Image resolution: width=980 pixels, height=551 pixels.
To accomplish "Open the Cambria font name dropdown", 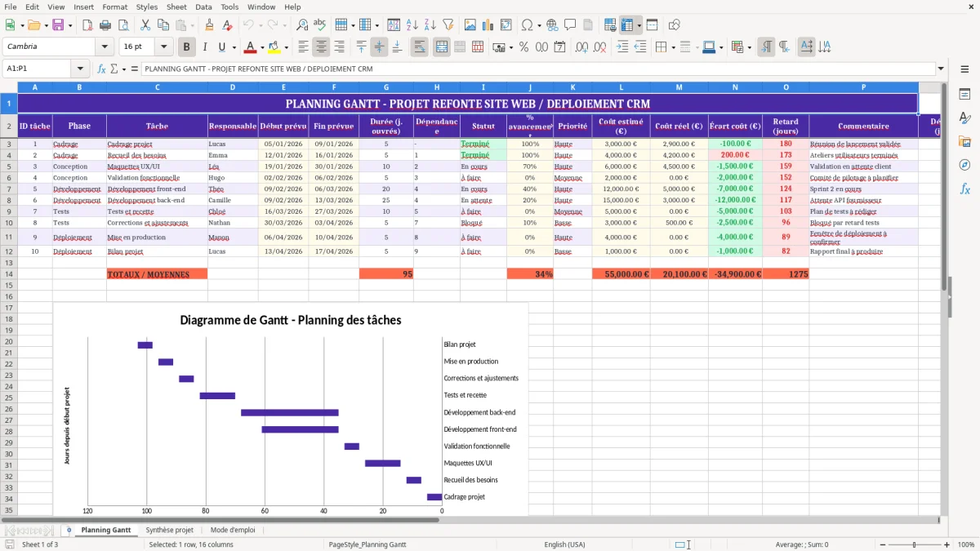I will point(104,47).
